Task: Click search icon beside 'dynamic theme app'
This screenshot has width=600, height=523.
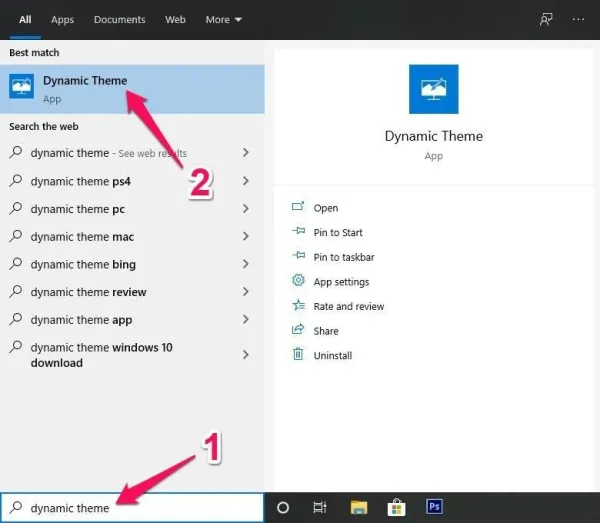Action: (16, 318)
